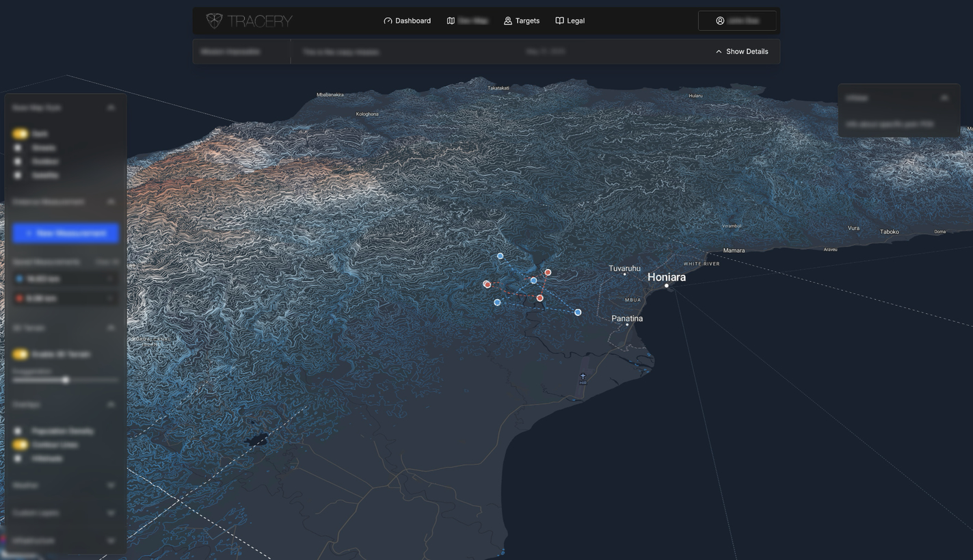Switch to the Legal page
Image resolution: width=973 pixels, height=560 pixels.
(575, 21)
